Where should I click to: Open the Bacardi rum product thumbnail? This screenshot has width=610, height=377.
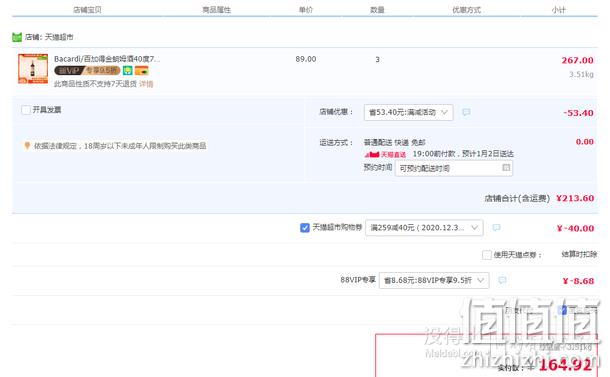click(x=33, y=68)
